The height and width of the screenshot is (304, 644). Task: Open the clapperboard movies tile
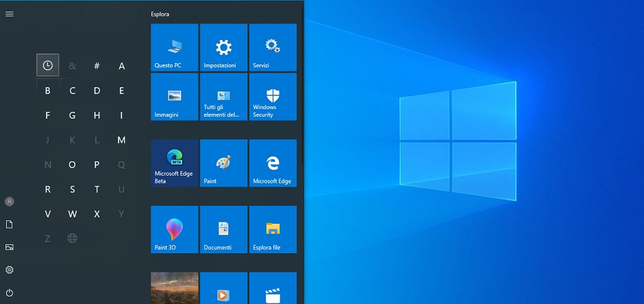(273, 288)
